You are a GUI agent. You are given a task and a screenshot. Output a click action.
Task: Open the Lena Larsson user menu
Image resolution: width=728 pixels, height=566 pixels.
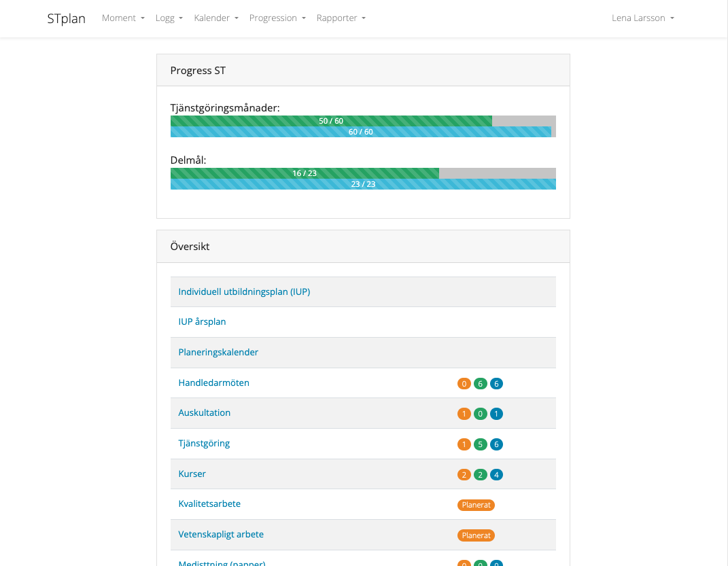[642, 18]
